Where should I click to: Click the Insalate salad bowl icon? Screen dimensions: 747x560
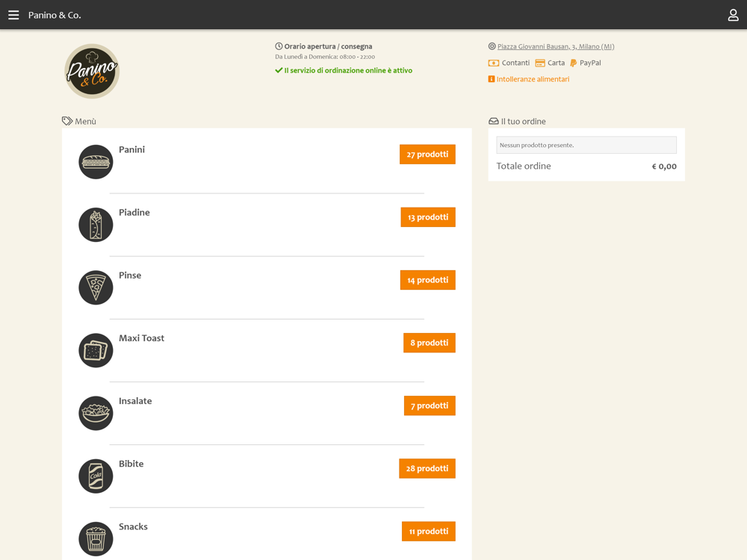[96, 414]
